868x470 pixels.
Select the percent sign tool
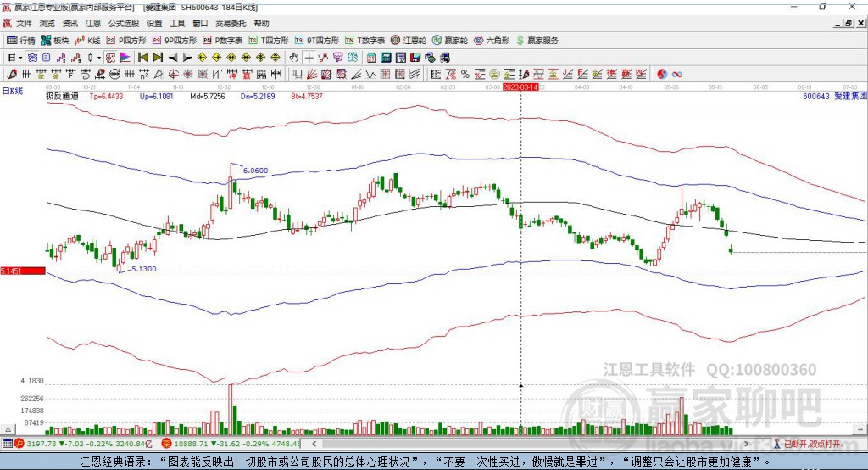pyautogui.click(x=465, y=74)
